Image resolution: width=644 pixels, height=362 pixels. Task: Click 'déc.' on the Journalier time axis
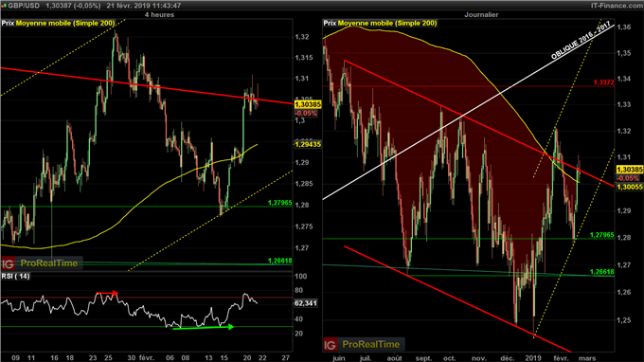coord(508,358)
